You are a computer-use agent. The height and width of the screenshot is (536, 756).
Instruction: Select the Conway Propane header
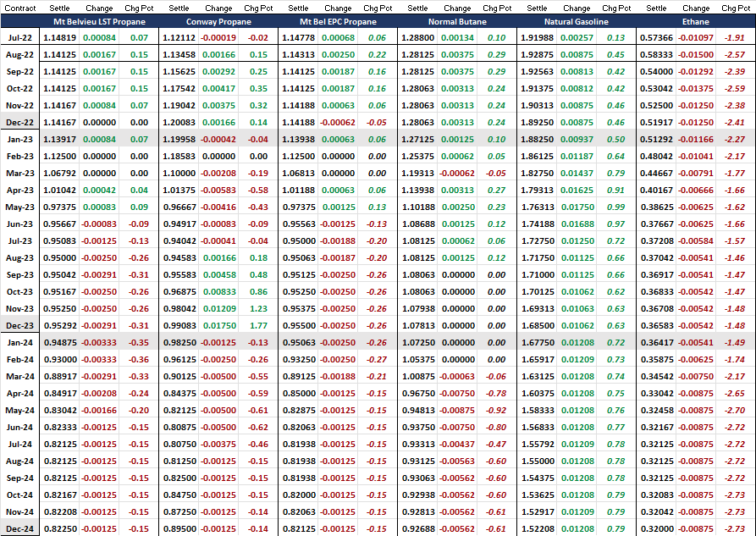(x=218, y=22)
